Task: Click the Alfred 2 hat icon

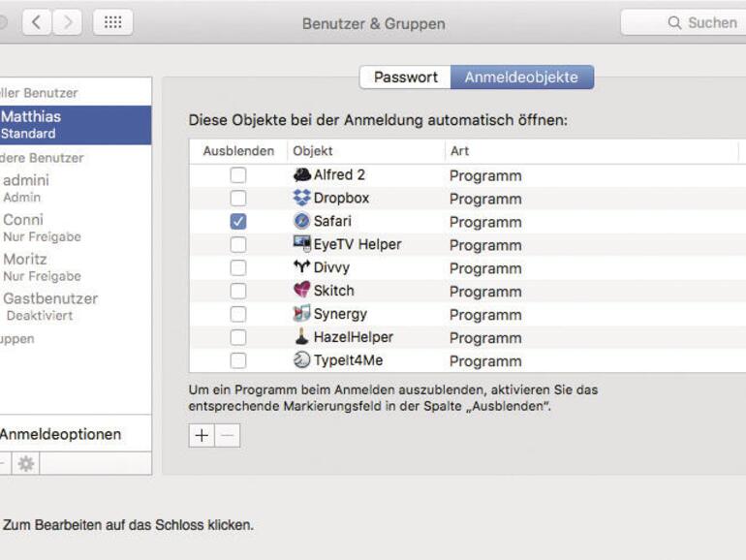Action: tap(301, 174)
